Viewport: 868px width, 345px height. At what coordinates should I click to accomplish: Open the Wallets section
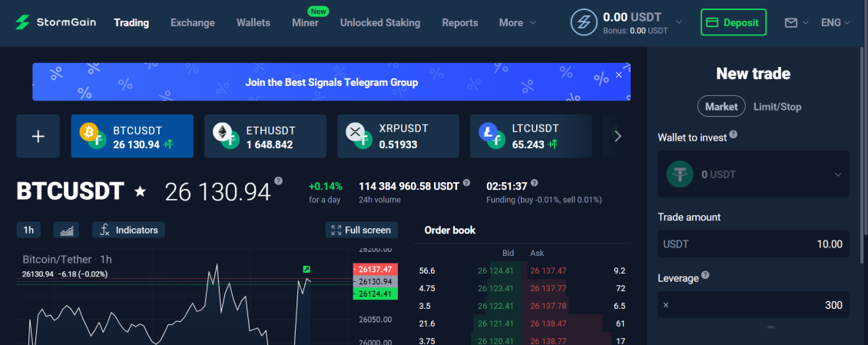coord(253,23)
